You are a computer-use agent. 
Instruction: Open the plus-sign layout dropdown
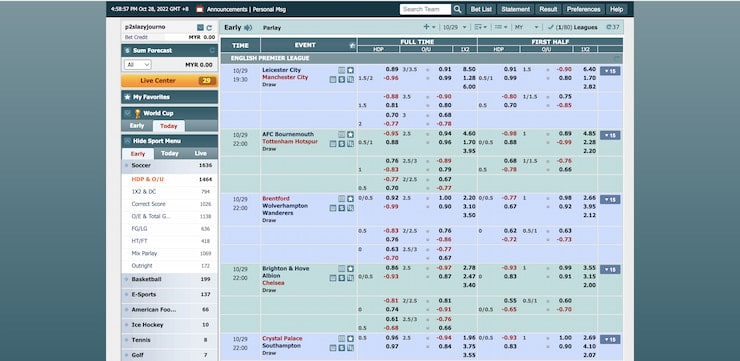tap(429, 27)
